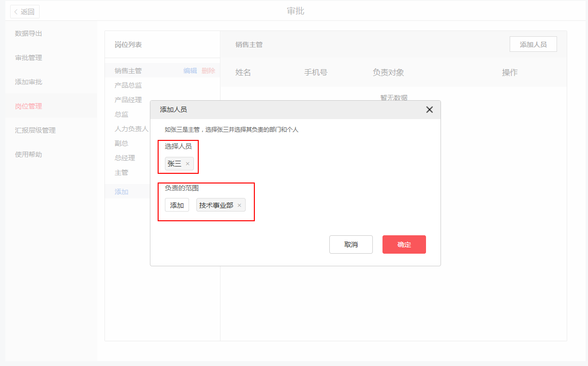Open 审批管理 in the sidebar

pos(29,58)
